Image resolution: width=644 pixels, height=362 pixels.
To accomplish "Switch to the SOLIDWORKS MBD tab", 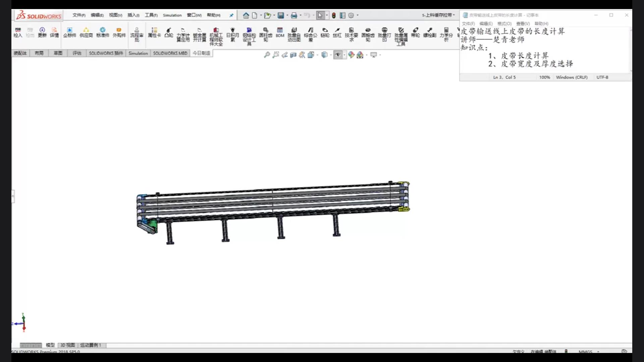I will pyautogui.click(x=170, y=53).
